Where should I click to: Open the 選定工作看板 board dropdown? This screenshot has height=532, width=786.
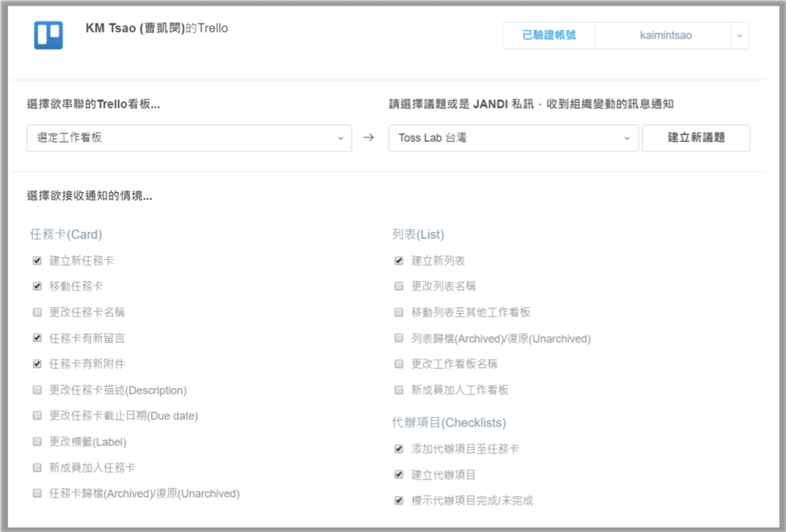[189, 138]
